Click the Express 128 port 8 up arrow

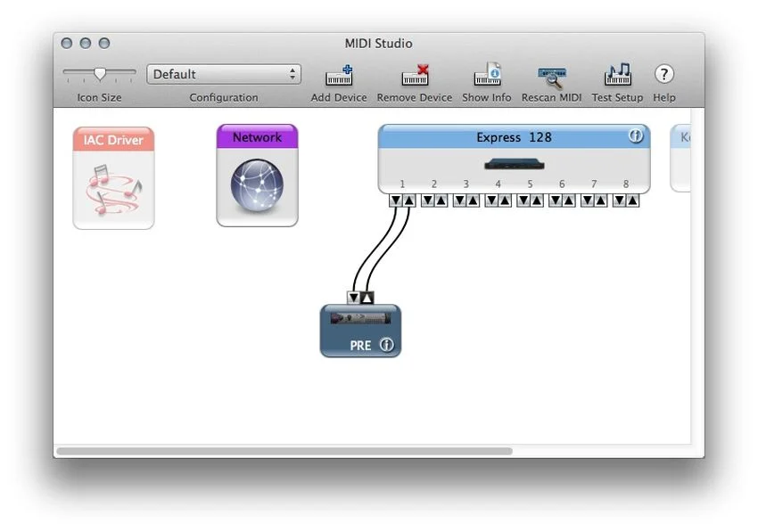coord(632,201)
